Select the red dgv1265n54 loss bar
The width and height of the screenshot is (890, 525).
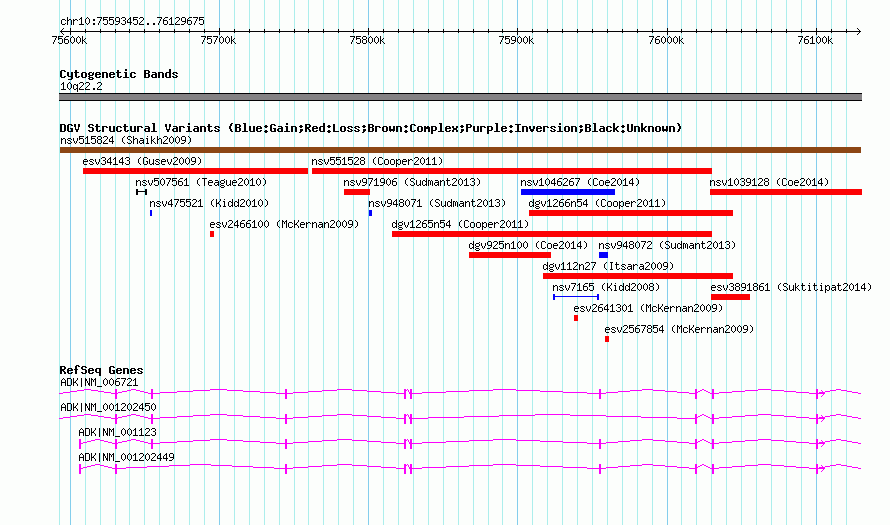coord(552,234)
